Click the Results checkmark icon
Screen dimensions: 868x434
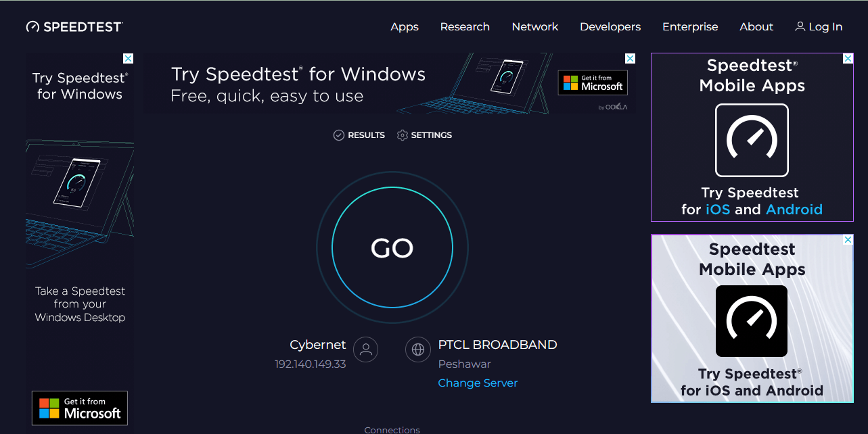pyautogui.click(x=339, y=135)
